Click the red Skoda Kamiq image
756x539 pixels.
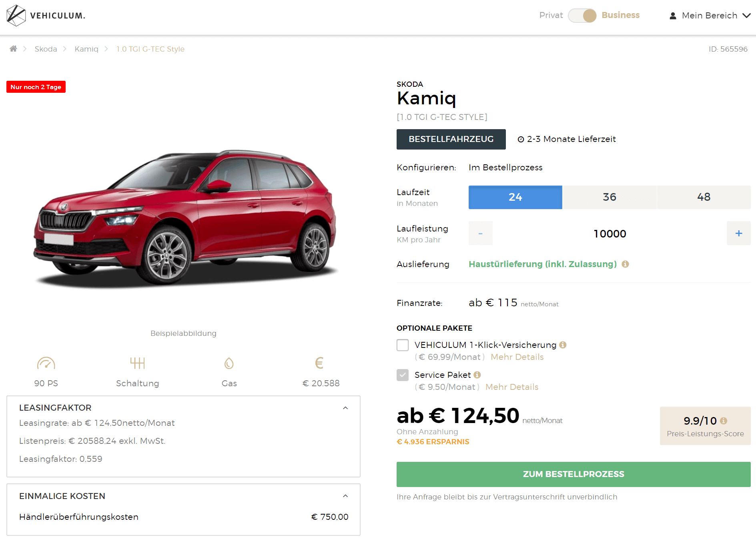185,218
